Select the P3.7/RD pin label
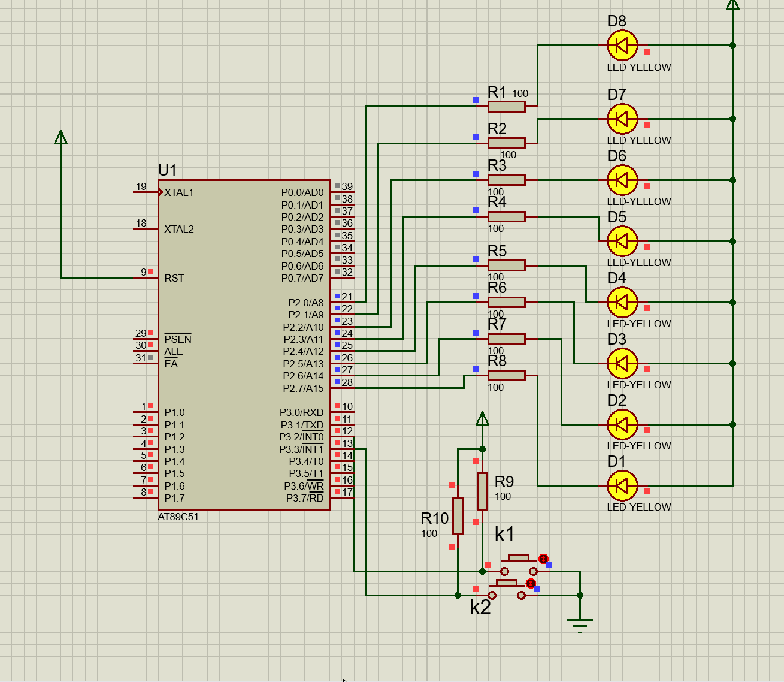 click(x=305, y=498)
